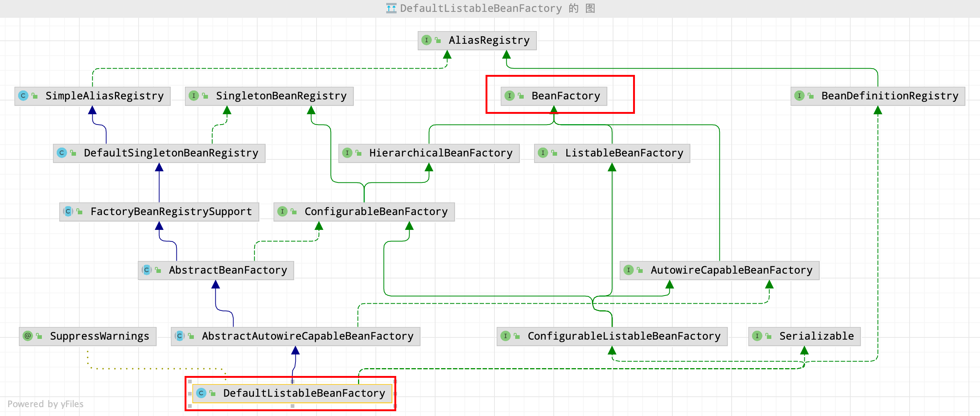
Task: Select the SimpleAliasRegistry class node
Action: pos(92,96)
